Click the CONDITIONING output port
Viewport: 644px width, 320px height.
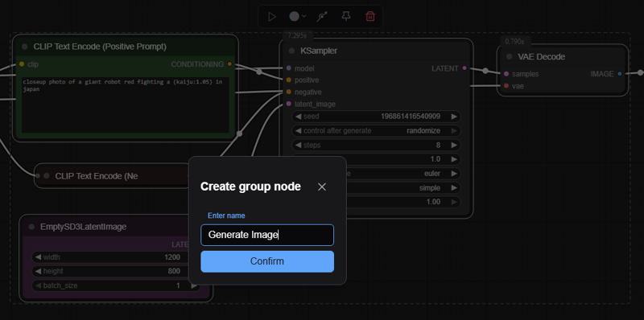229,64
